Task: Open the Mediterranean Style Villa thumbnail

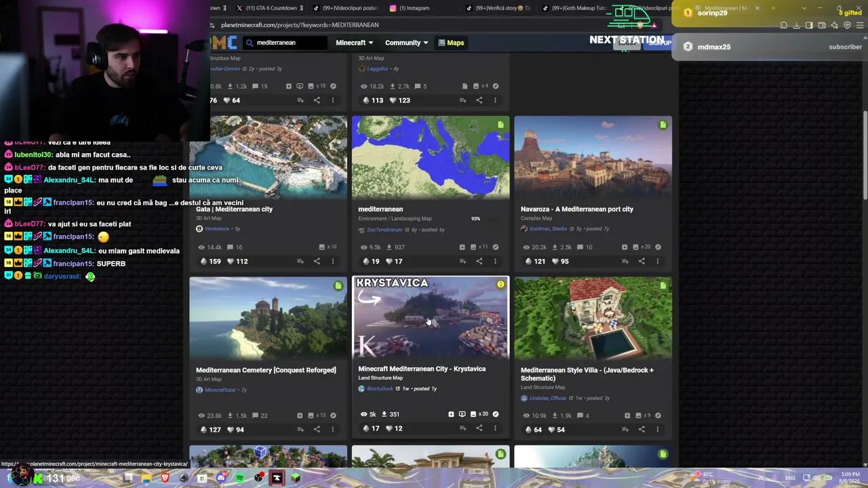Action: pos(593,317)
